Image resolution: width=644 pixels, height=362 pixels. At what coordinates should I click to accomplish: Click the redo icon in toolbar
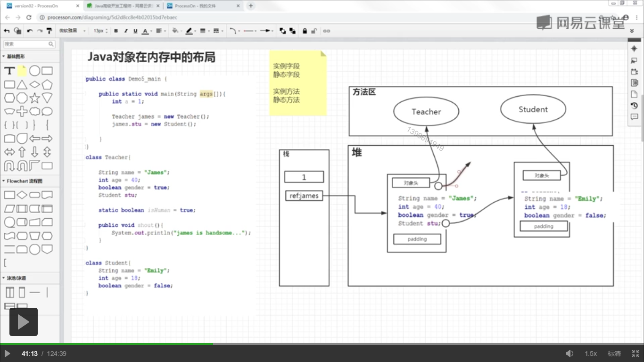pyautogui.click(x=39, y=31)
